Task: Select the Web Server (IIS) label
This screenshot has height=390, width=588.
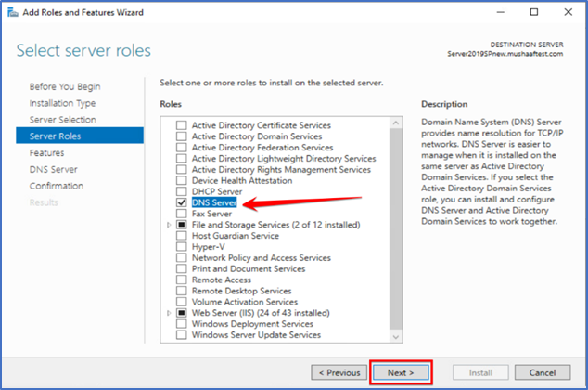Action: [x=261, y=313]
